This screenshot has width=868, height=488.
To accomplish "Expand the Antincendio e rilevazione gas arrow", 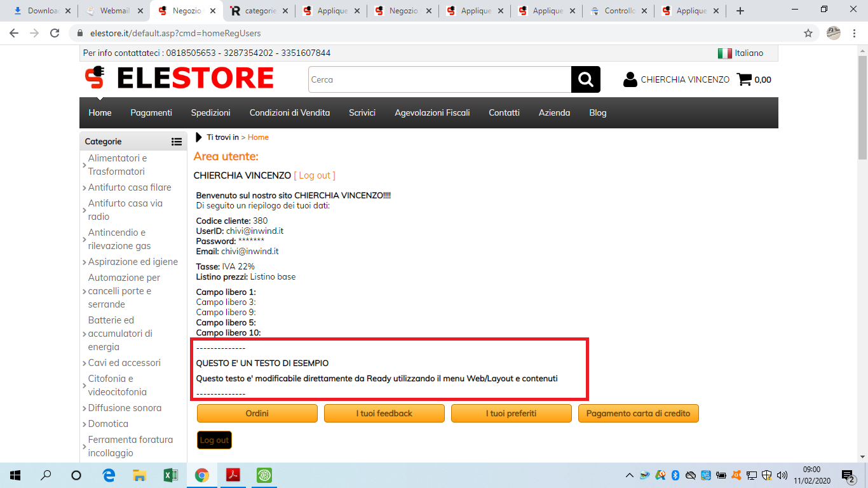I will coord(85,240).
